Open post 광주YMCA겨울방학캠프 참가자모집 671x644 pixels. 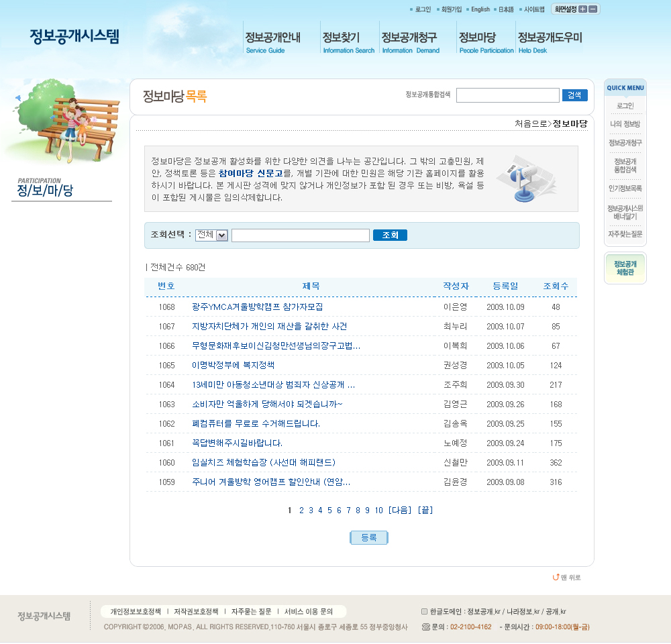click(257, 307)
